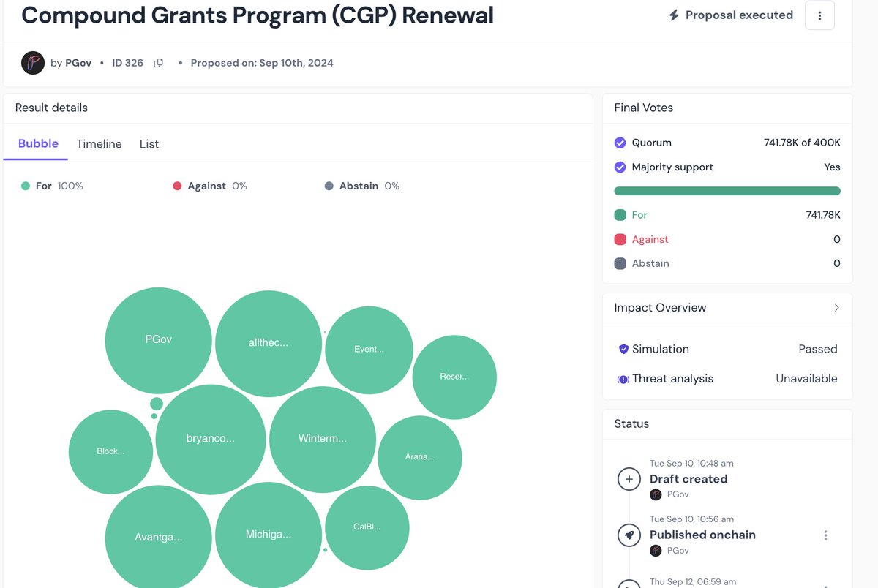
Task: Switch to the List tab
Action: 149,144
